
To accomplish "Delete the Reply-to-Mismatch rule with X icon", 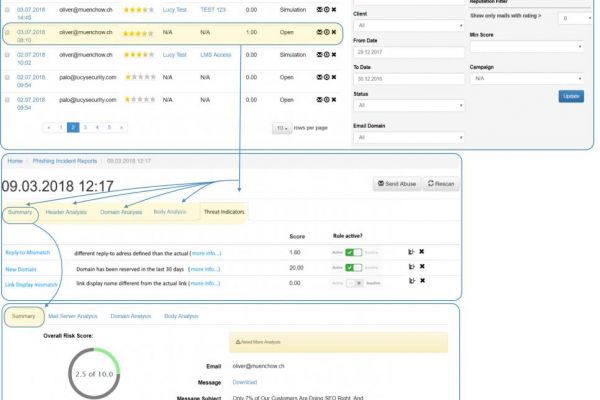I will [422, 252].
